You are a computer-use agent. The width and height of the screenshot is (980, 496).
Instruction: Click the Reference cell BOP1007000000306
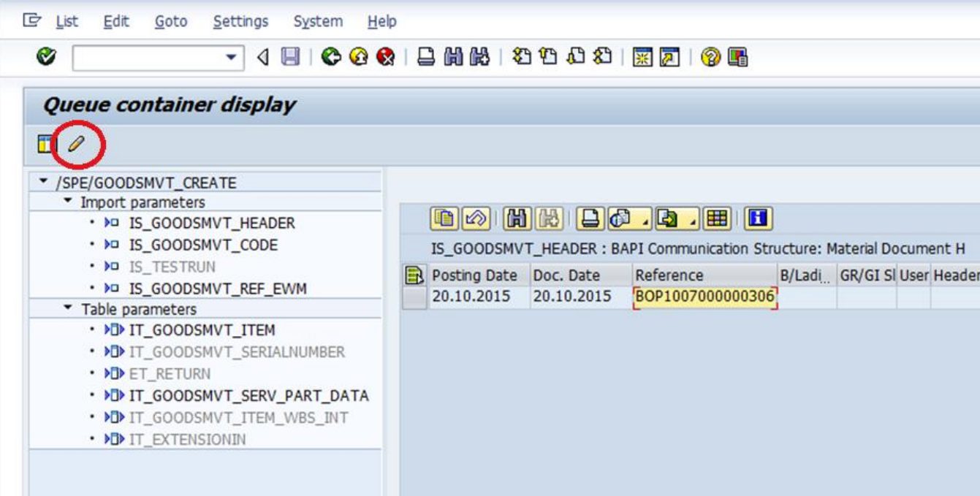point(704,297)
